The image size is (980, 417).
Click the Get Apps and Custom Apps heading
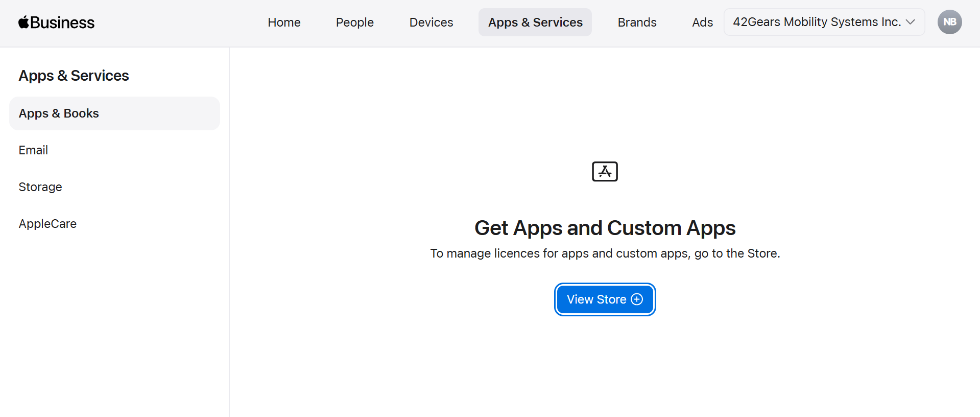point(605,228)
